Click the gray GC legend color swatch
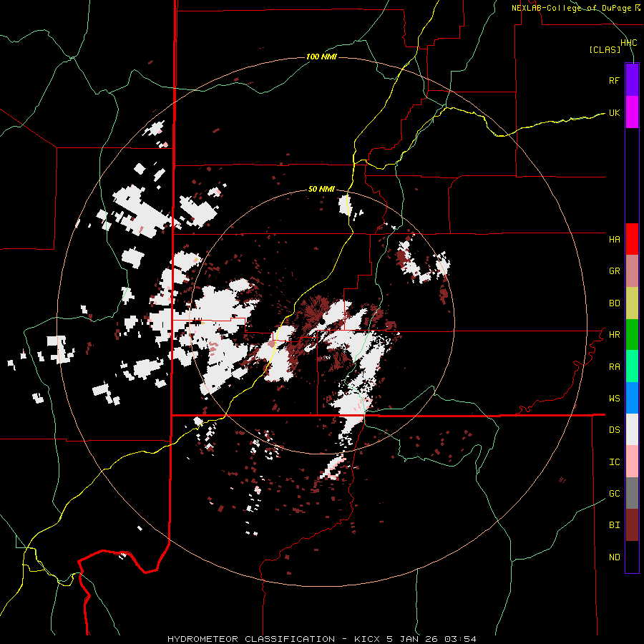 coord(632,493)
